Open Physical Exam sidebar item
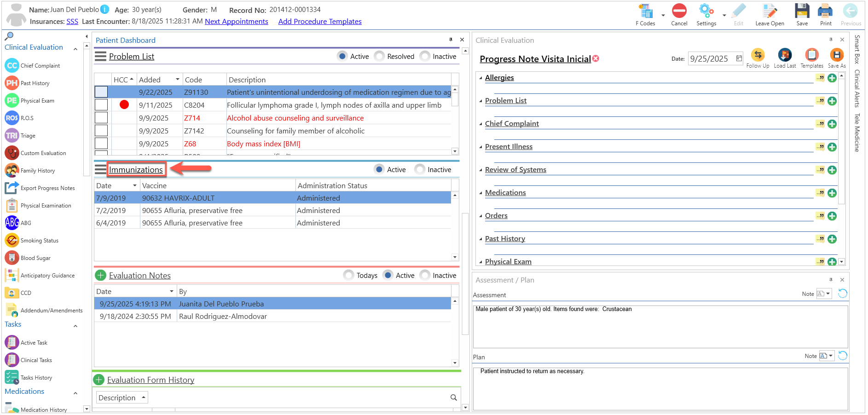The height and width of the screenshot is (415, 868). (30, 101)
